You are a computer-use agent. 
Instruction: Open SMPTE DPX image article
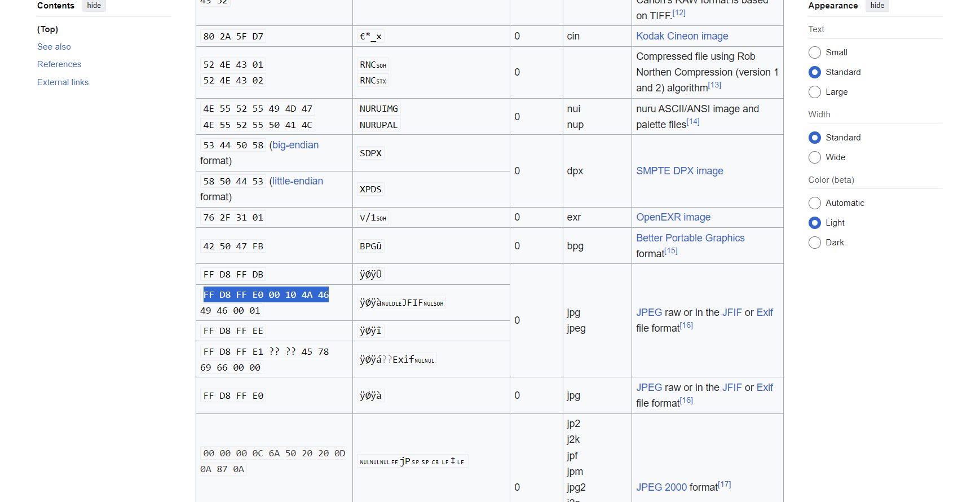[x=679, y=171]
